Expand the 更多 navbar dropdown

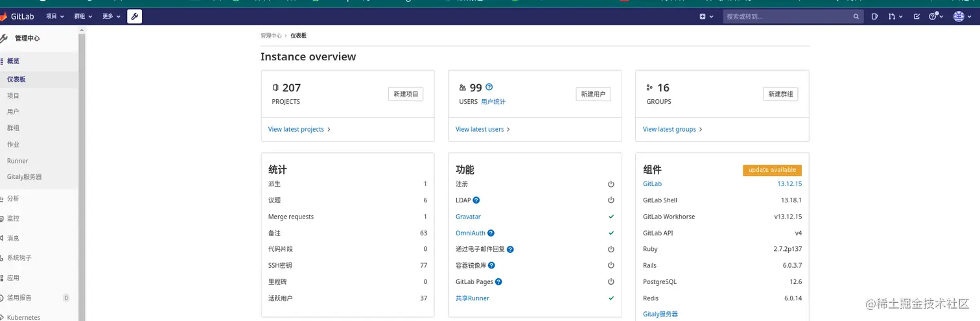pos(111,16)
